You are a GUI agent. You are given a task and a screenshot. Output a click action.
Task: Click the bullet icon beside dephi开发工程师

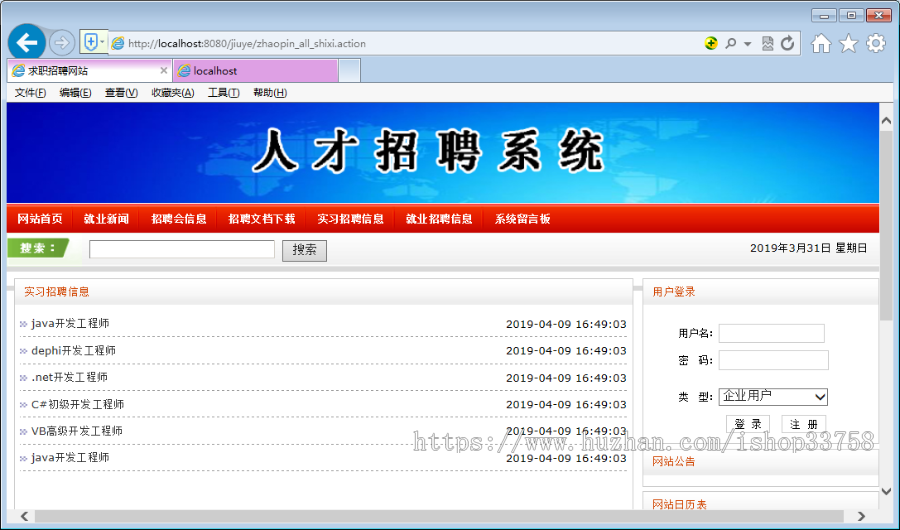click(x=24, y=351)
